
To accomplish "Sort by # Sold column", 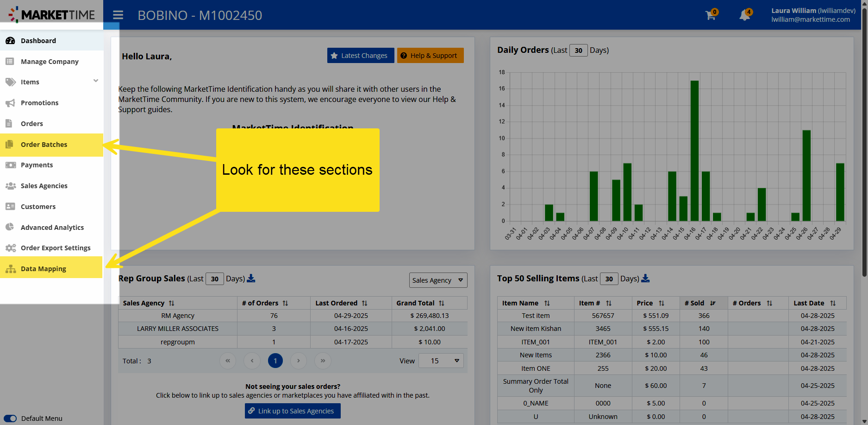I will pos(713,303).
